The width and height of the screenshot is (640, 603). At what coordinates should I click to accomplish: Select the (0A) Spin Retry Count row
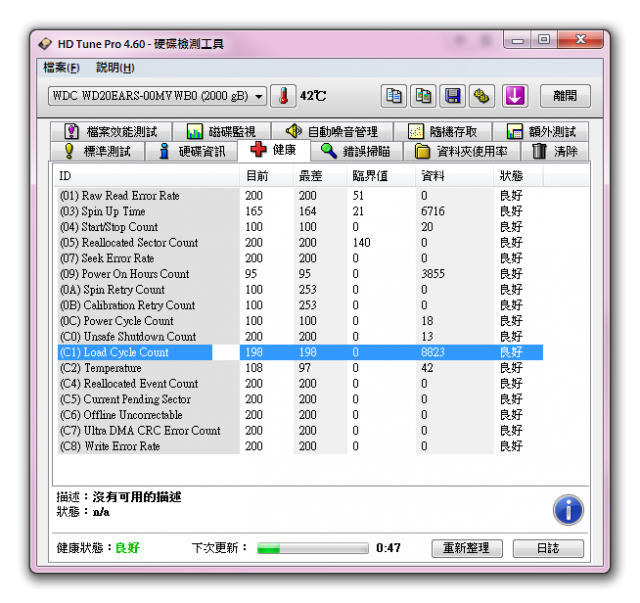coord(300,289)
